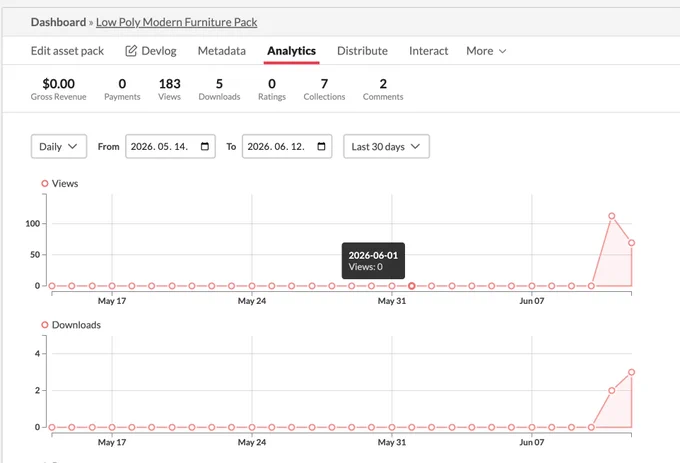Click the From date field 2026. 05. 14.
The height and width of the screenshot is (463, 680).
(170, 147)
